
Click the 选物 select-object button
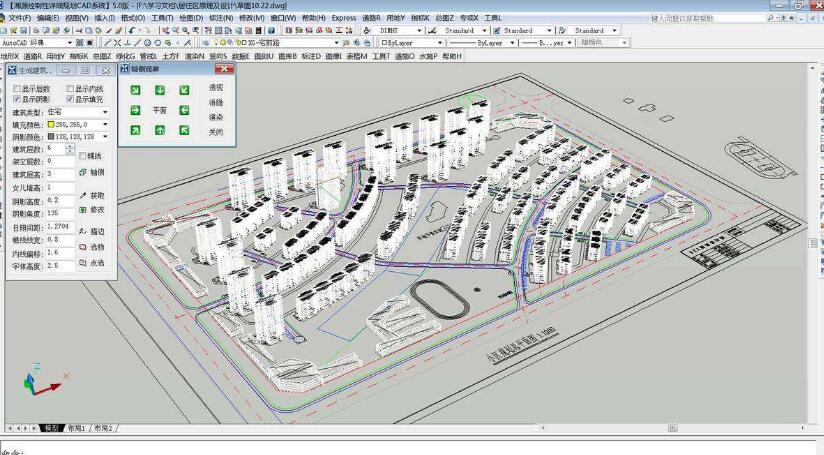click(x=92, y=247)
